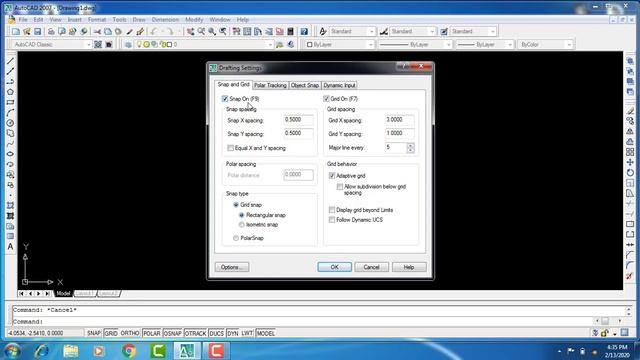Select the Move tool in Modify toolbar
Screen dimensions: 640x360
pyautogui.click(x=630, y=162)
